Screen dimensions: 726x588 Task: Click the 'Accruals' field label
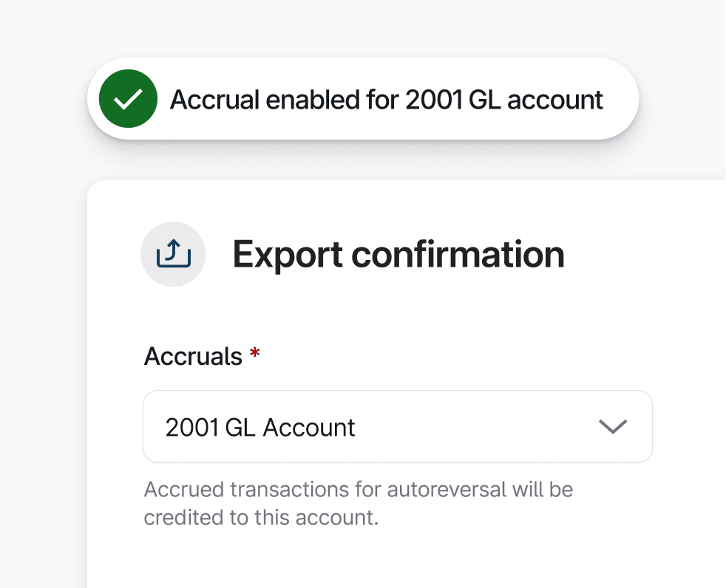(x=193, y=357)
